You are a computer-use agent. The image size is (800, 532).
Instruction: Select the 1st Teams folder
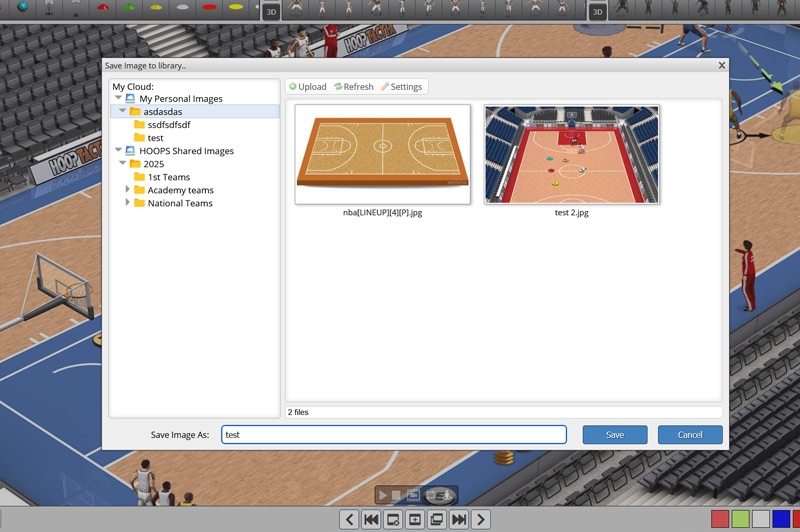coord(168,177)
